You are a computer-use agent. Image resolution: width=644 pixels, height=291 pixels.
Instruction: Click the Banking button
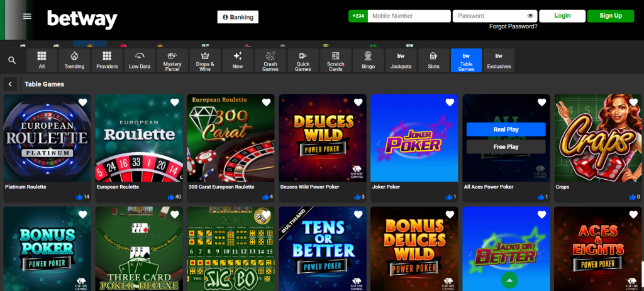[238, 17]
